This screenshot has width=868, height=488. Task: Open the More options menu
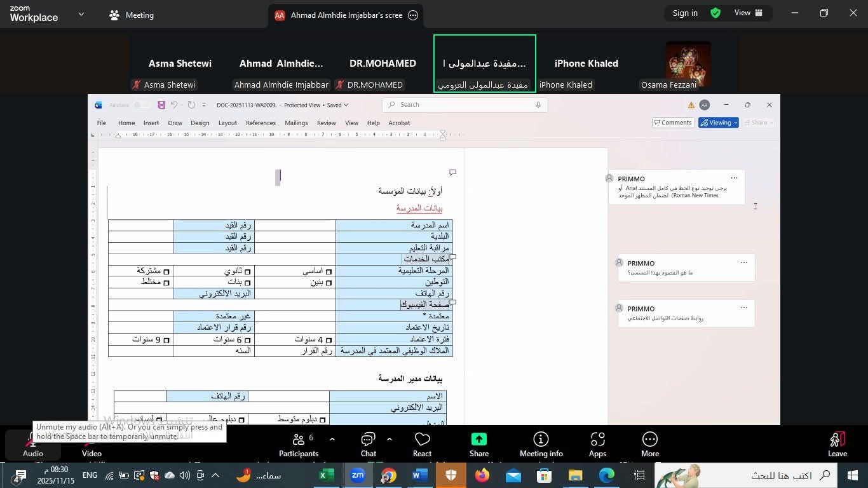tap(649, 444)
